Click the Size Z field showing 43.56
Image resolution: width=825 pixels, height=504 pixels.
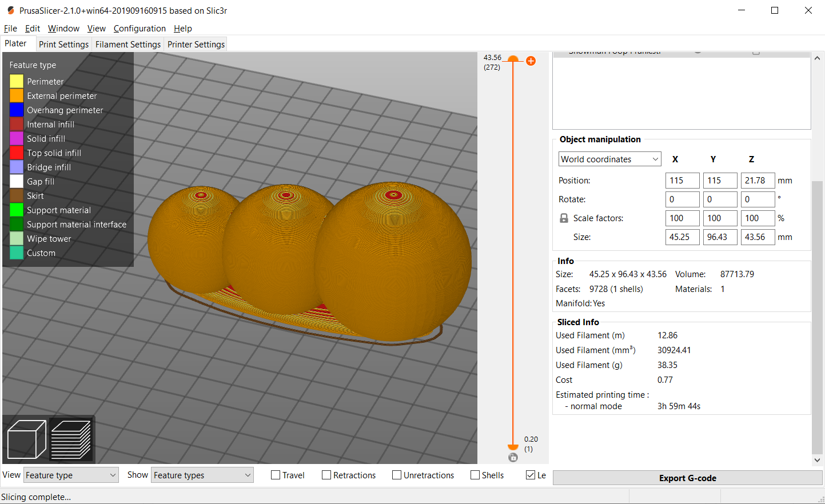tap(758, 237)
